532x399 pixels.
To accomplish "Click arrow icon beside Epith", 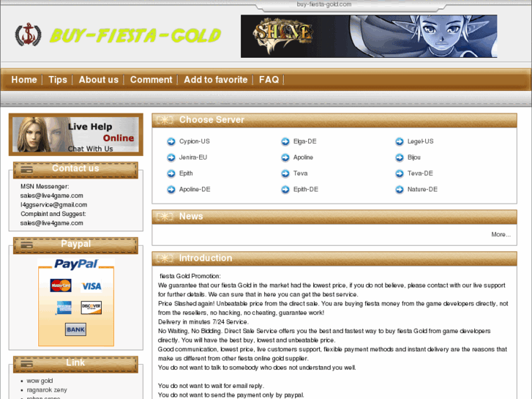I will pyautogui.click(x=171, y=174).
